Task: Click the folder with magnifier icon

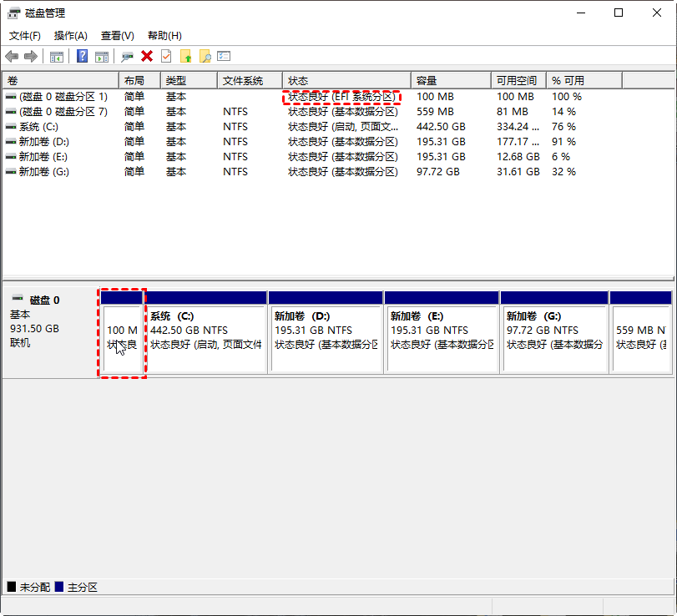Action: (205, 56)
